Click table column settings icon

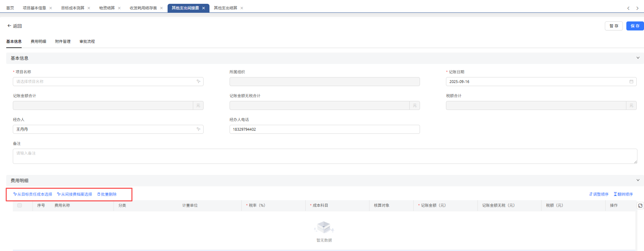coord(640,206)
